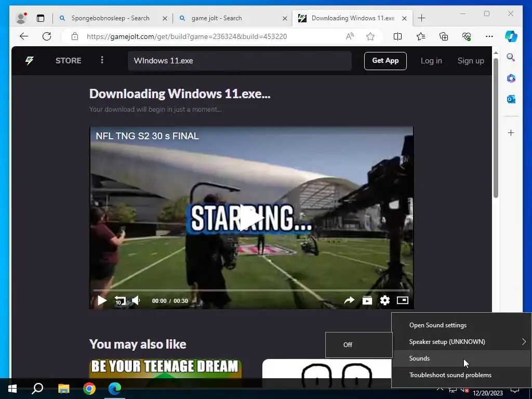Rewind video 10 seconds
532x399 pixels.
tap(120, 301)
